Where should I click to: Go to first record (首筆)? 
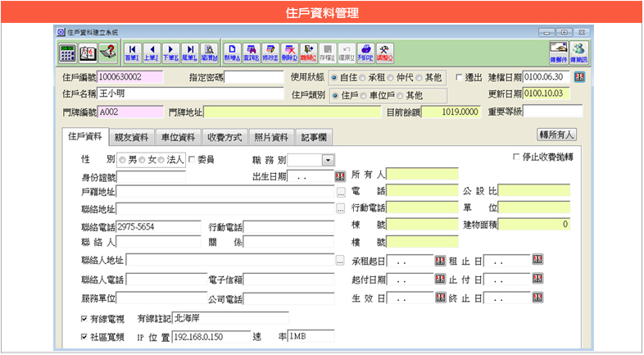tap(132, 52)
